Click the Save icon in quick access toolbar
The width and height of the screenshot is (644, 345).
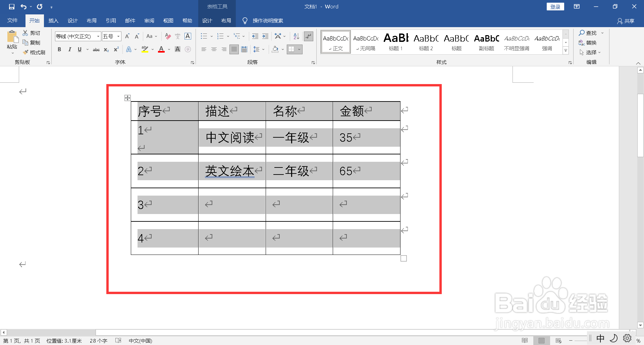click(x=12, y=7)
